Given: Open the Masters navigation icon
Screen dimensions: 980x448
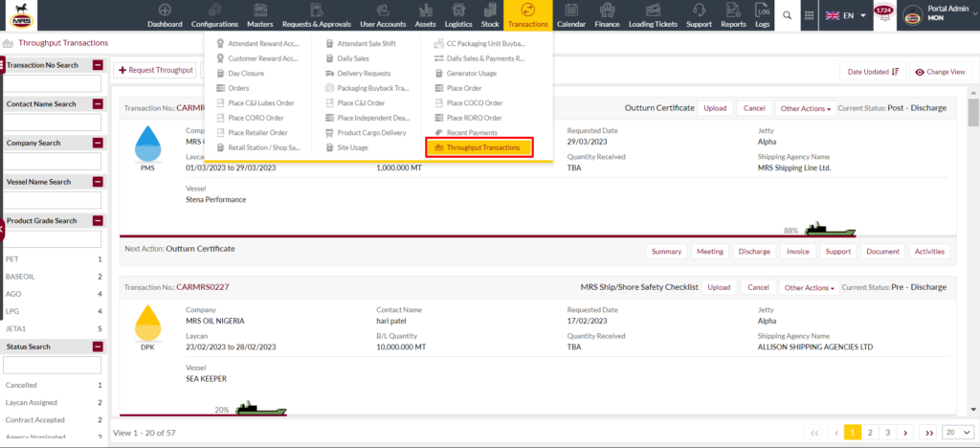Looking at the screenshot, I should pos(260,10).
